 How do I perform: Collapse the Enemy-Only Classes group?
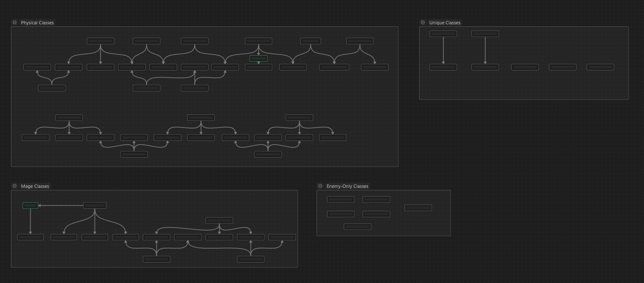(x=320, y=186)
